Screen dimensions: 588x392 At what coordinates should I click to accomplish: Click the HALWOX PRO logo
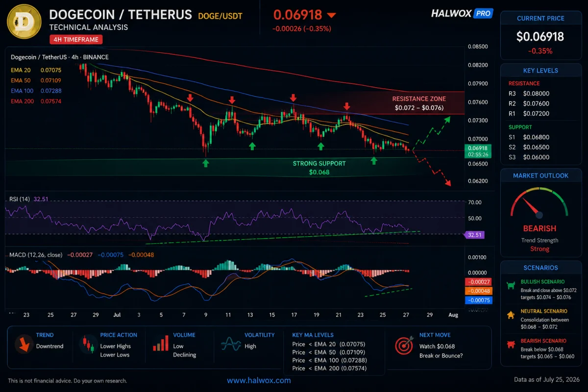pos(462,14)
